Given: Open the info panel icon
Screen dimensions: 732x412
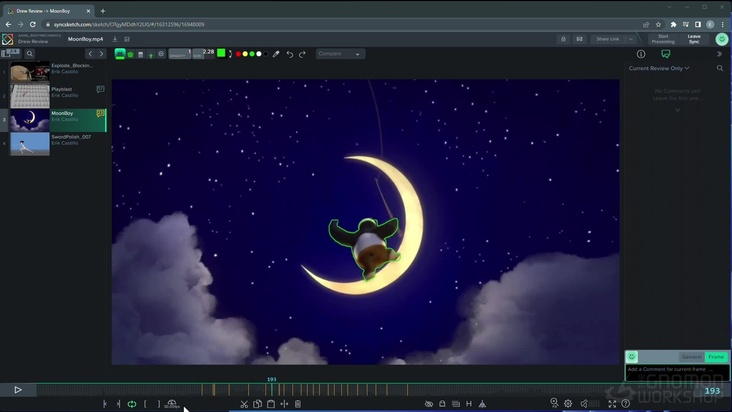Looking at the screenshot, I should pos(641,54).
